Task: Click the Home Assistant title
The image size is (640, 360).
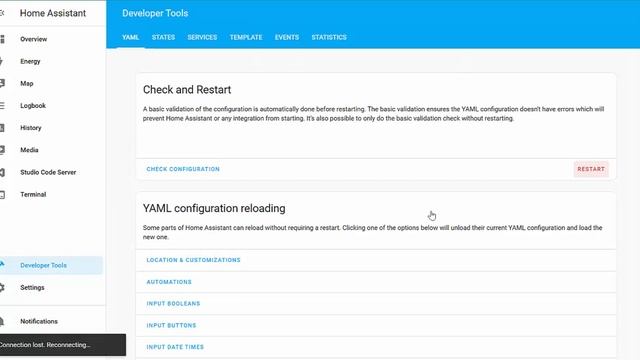Action: pyautogui.click(x=53, y=13)
